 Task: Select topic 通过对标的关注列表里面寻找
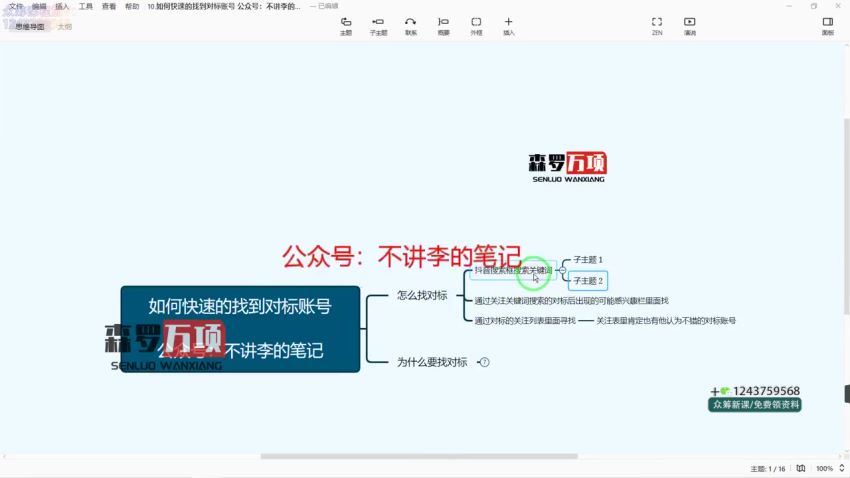[525, 321]
